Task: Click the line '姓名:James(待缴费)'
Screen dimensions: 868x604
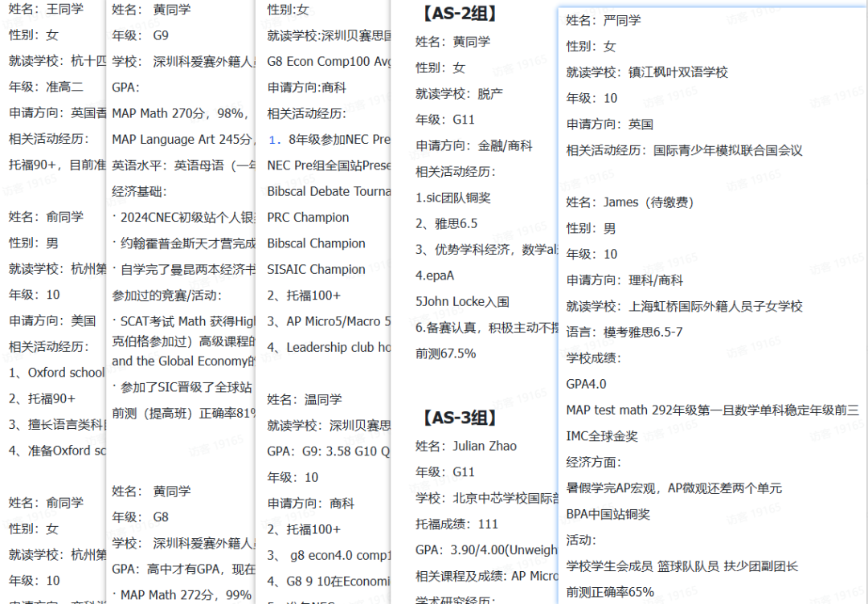Action: tap(629, 202)
